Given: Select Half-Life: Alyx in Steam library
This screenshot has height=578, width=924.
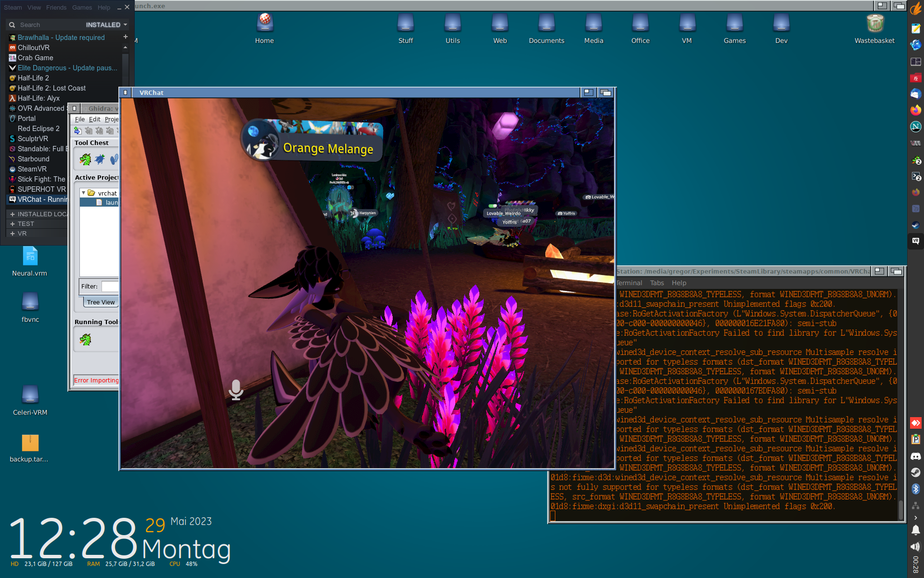Looking at the screenshot, I should (x=38, y=98).
